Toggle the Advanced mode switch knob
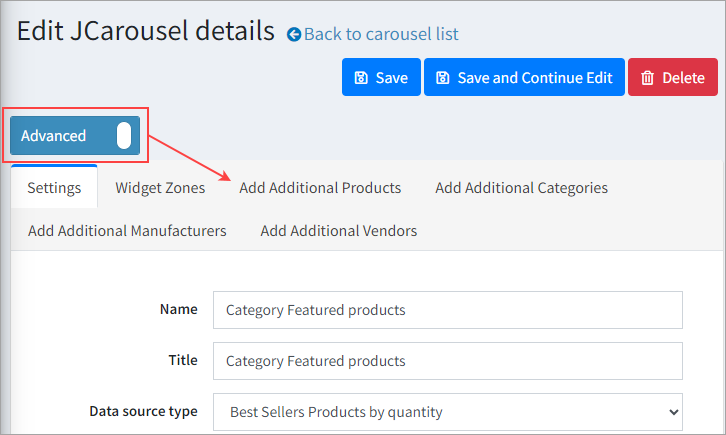 [124, 136]
